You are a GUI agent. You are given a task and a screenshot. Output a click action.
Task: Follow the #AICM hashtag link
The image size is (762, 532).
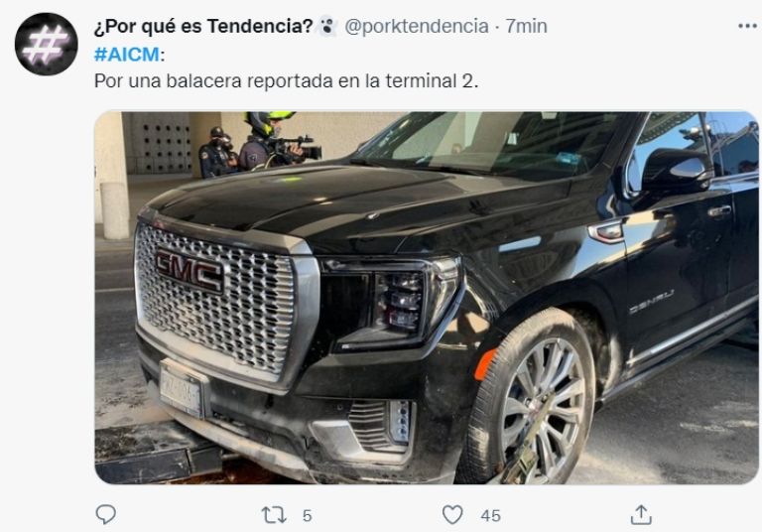coord(126,54)
